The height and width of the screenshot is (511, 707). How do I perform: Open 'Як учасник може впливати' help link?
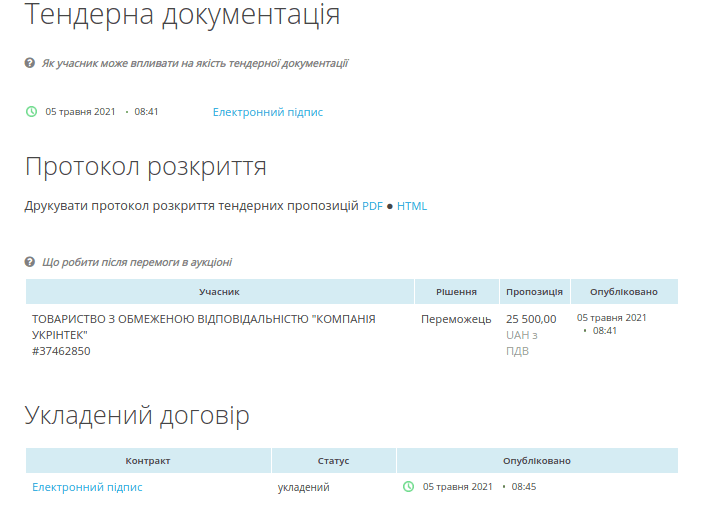click(194, 63)
